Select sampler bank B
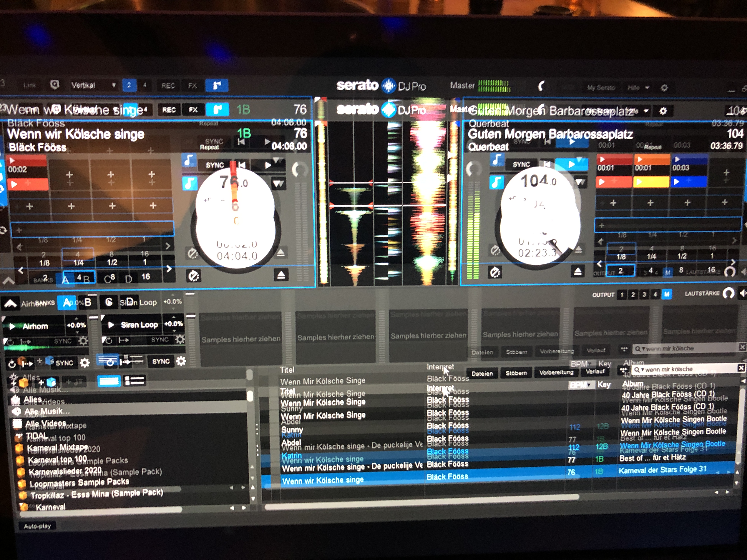Image resolution: width=747 pixels, height=560 pixels. pyautogui.click(x=88, y=302)
